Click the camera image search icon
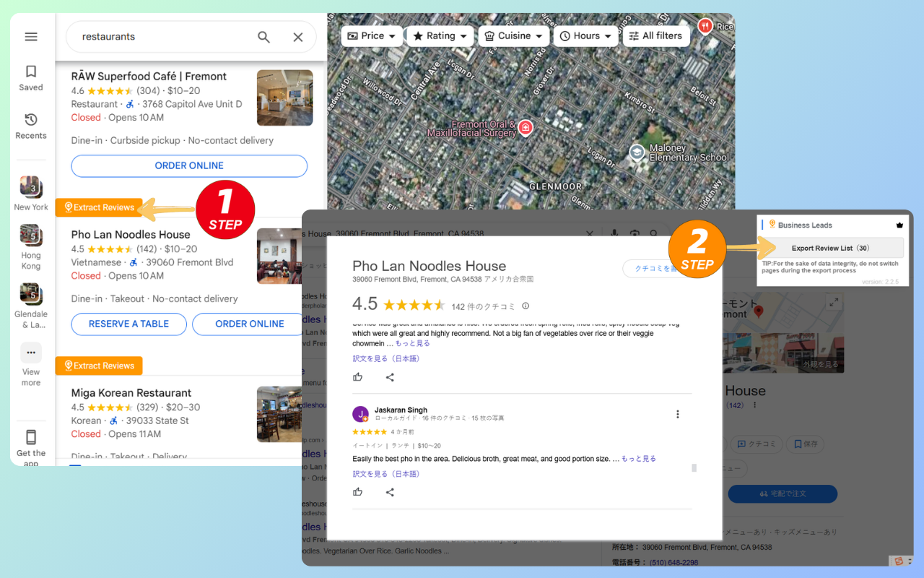Viewport: 924px width, 578px height. (635, 233)
